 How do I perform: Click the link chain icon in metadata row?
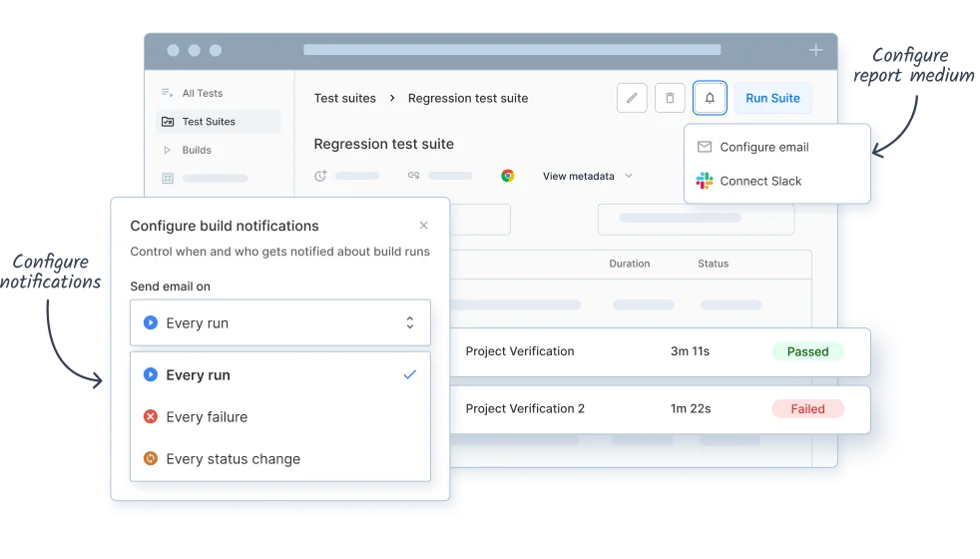click(x=414, y=175)
